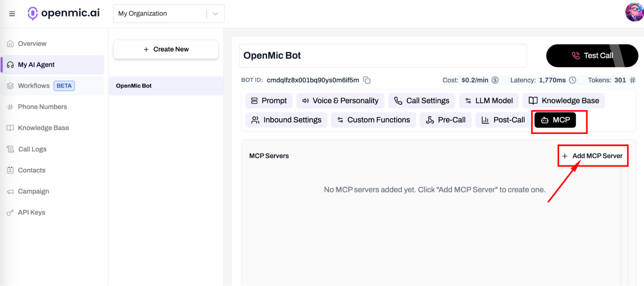Switch to the Prompt tab
The width and height of the screenshot is (644, 286).
pyautogui.click(x=269, y=101)
